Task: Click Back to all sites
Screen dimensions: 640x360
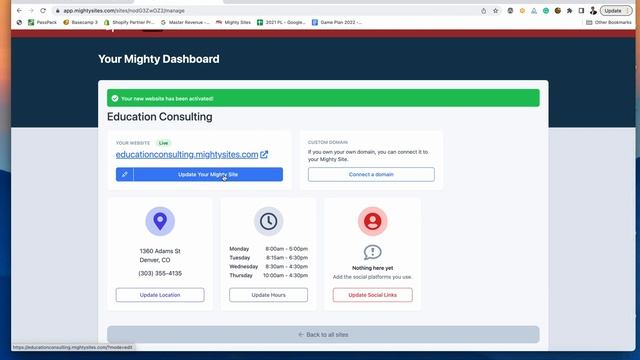Action: click(323, 335)
